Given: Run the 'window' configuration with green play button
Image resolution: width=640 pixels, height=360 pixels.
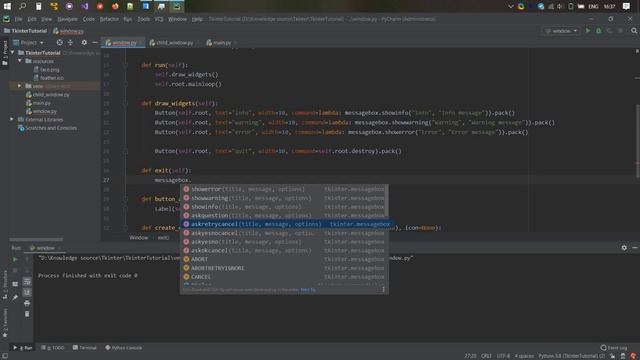Looking at the screenshot, I should [x=588, y=31].
